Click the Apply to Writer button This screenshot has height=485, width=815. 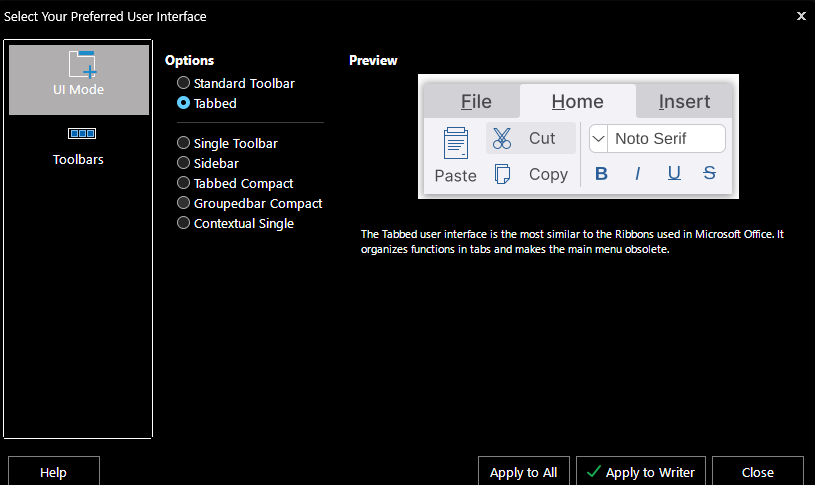click(x=641, y=472)
